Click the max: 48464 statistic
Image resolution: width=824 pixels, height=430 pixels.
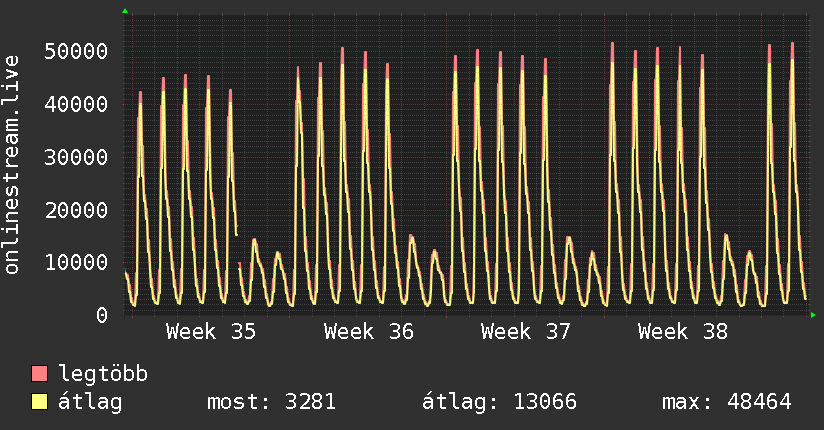coord(726,402)
